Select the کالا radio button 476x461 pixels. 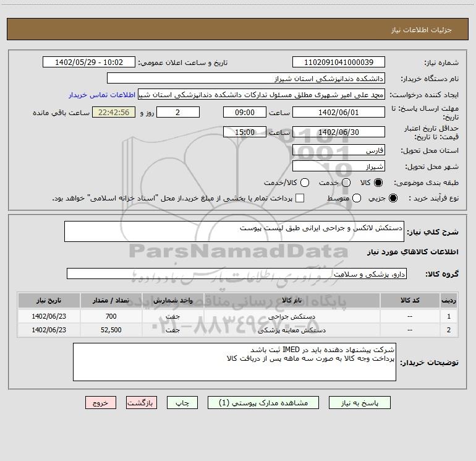click(x=378, y=183)
